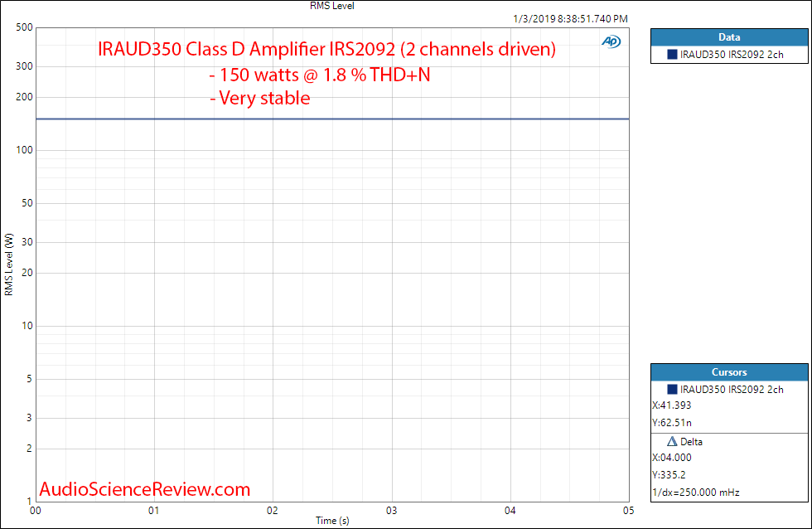The height and width of the screenshot is (529, 812).
Task: Click the blue 150 watt trace line
Action: (x=332, y=119)
